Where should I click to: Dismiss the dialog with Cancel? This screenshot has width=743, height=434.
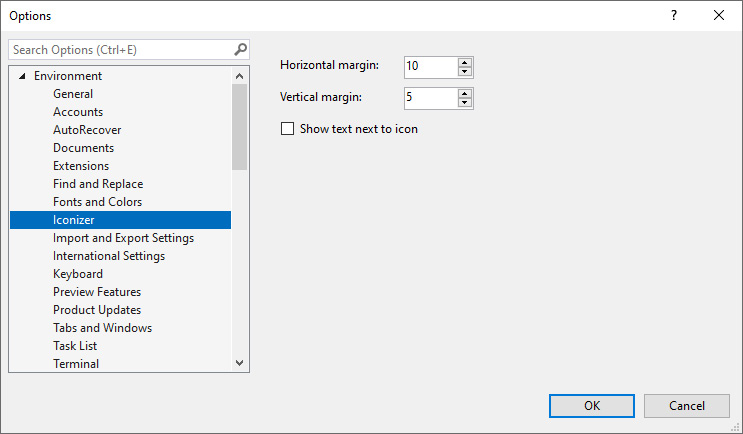[x=687, y=406]
